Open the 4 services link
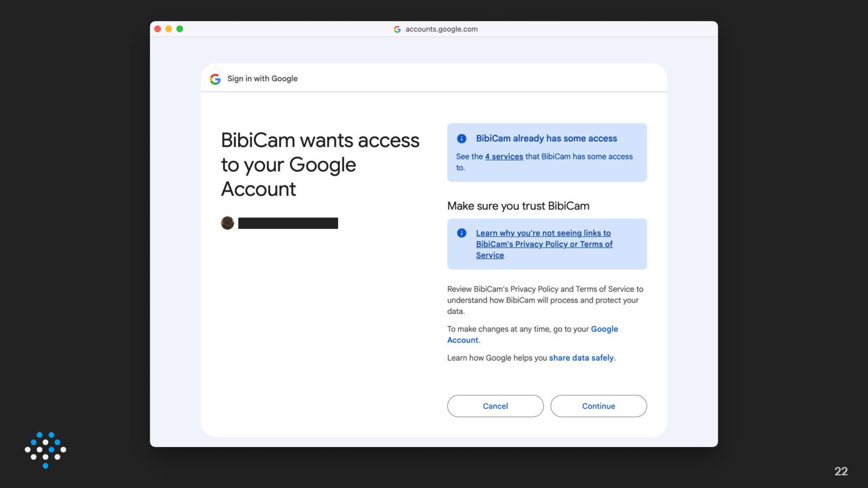This screenshot has height=488, width=868. 504,157
